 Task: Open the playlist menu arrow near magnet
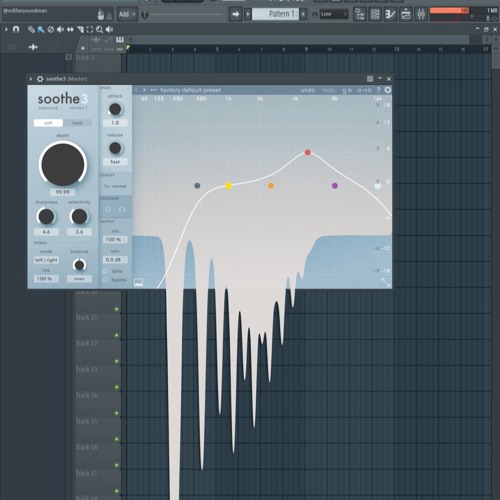click(x=6, y=29)
